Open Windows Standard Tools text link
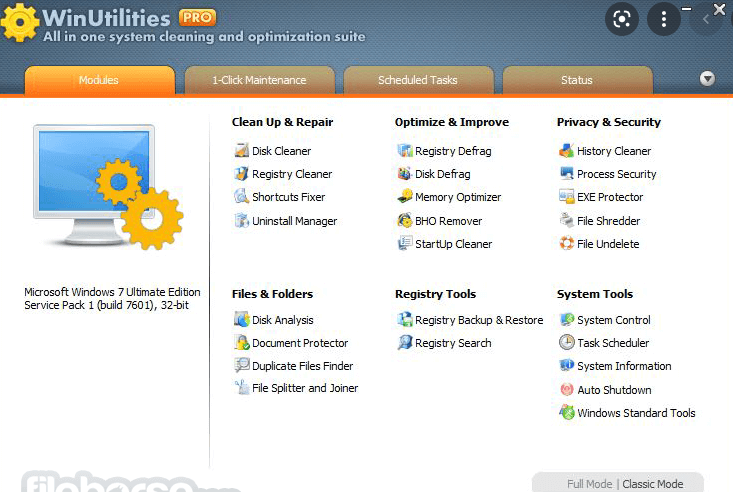The image size is (733, 492). (x=636, y=413)
